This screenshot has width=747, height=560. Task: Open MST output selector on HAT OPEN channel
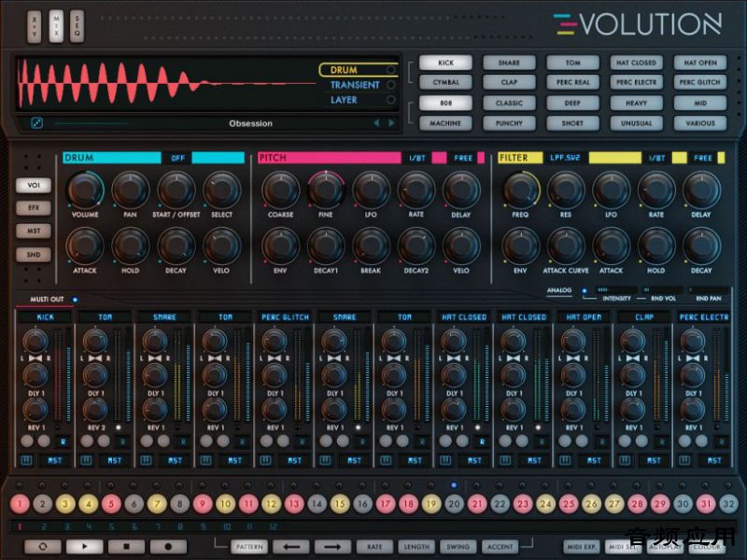tap(594, 460)
